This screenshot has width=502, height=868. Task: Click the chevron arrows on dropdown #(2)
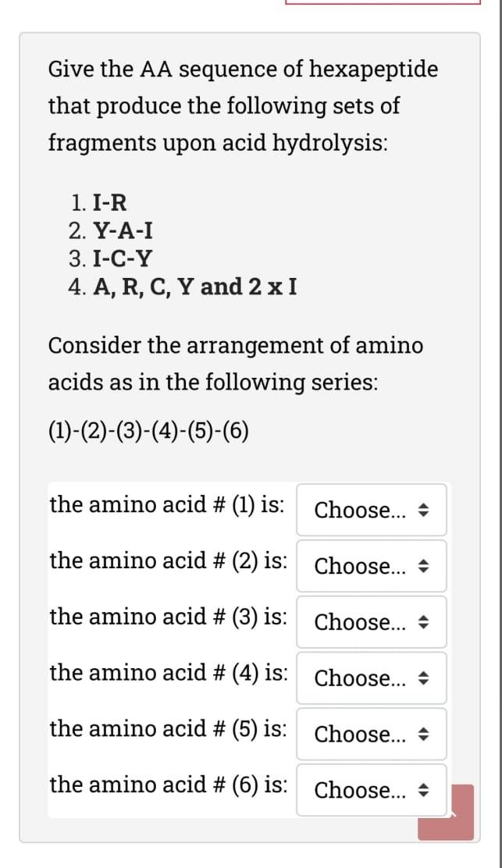coord(422,566)
